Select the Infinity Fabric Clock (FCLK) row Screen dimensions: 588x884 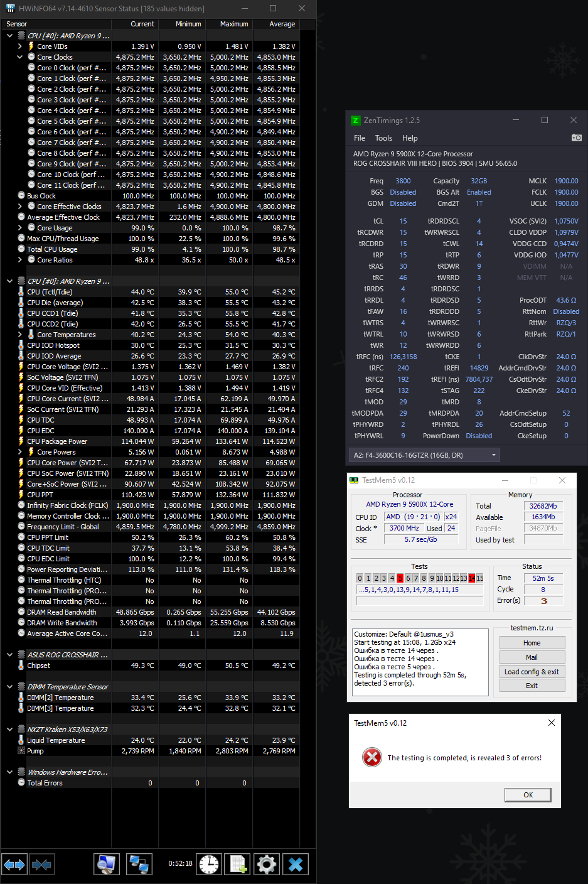[149, 505]
